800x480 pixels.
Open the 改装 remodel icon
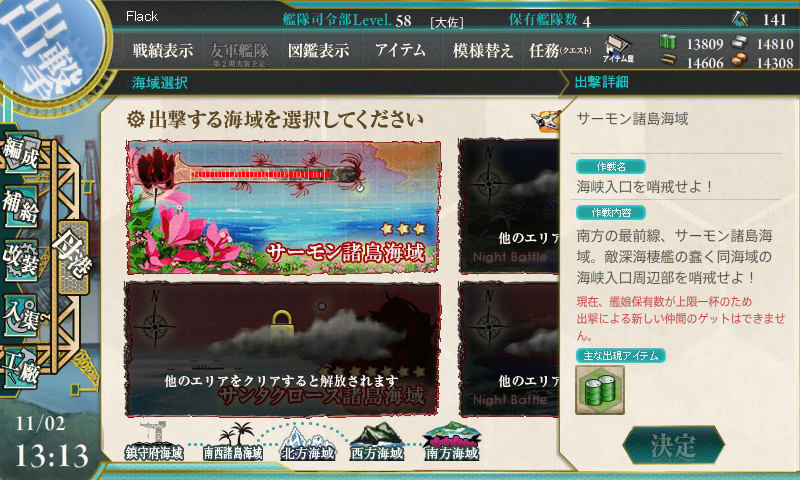tap(21, 261)
